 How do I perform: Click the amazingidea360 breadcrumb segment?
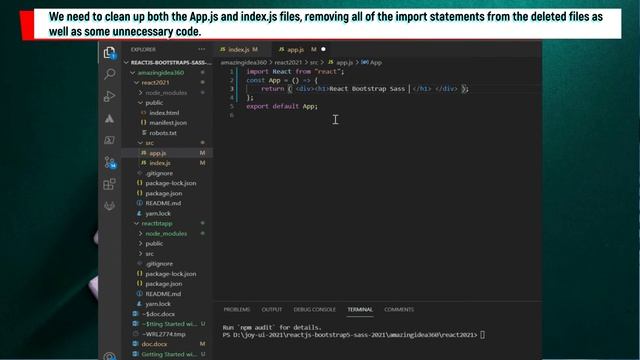pos(244,62)
